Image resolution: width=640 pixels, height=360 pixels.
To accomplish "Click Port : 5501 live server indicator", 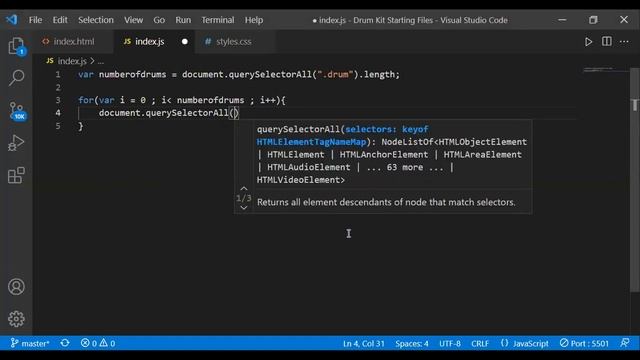I will [x=584, y=343].
